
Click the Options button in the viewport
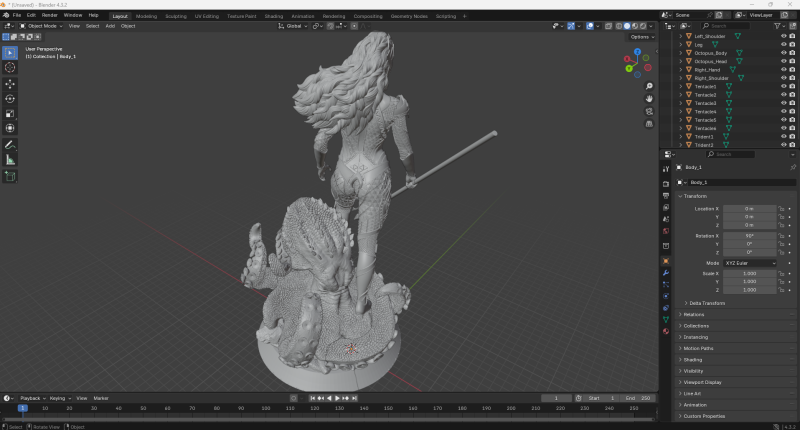642,37
